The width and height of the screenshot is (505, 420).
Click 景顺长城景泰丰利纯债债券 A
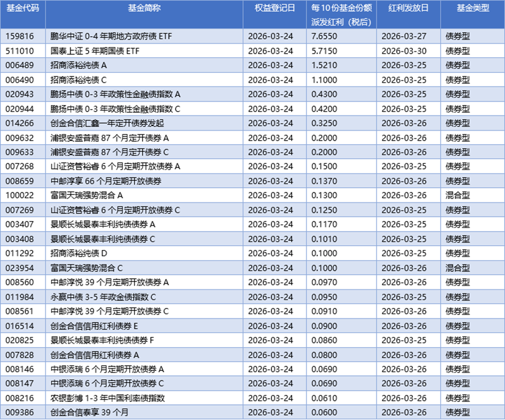pos(103,225)
